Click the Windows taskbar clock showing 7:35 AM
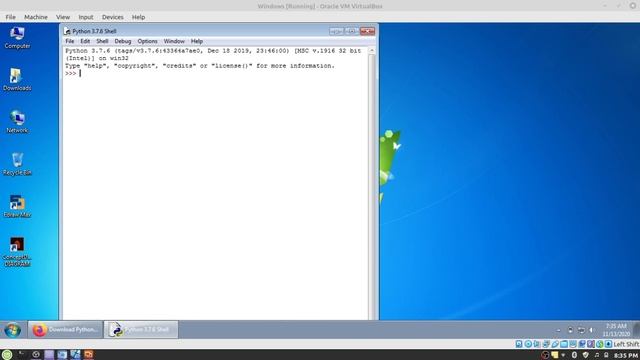 [616, 330]
